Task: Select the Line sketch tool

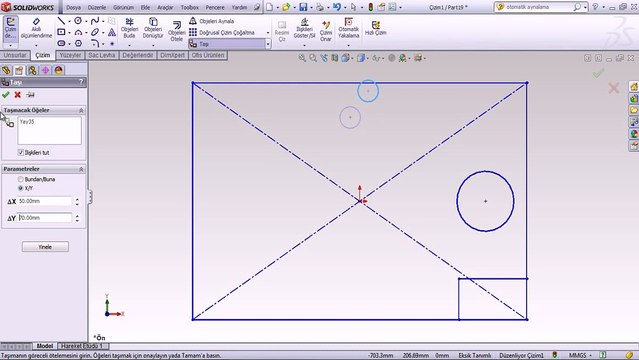Action: click(x=61, y=21)
